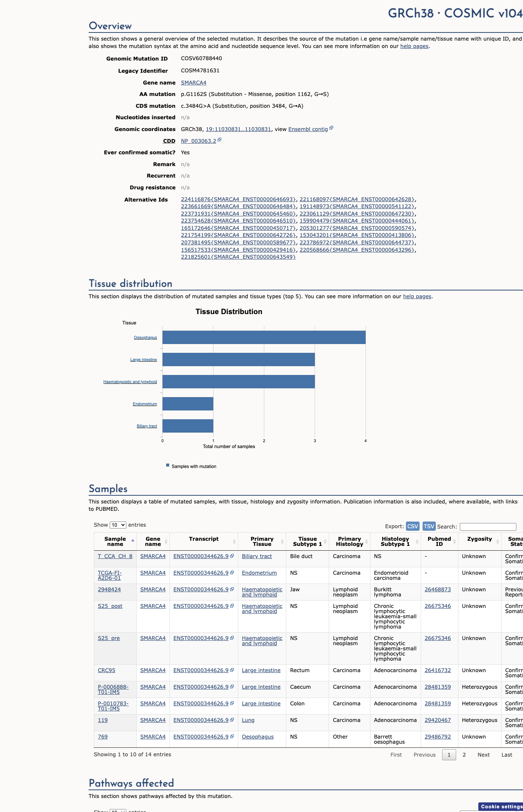Screen dimensions: 523x812
Task: Click First in samples pagination
Action: coord(396,755)
